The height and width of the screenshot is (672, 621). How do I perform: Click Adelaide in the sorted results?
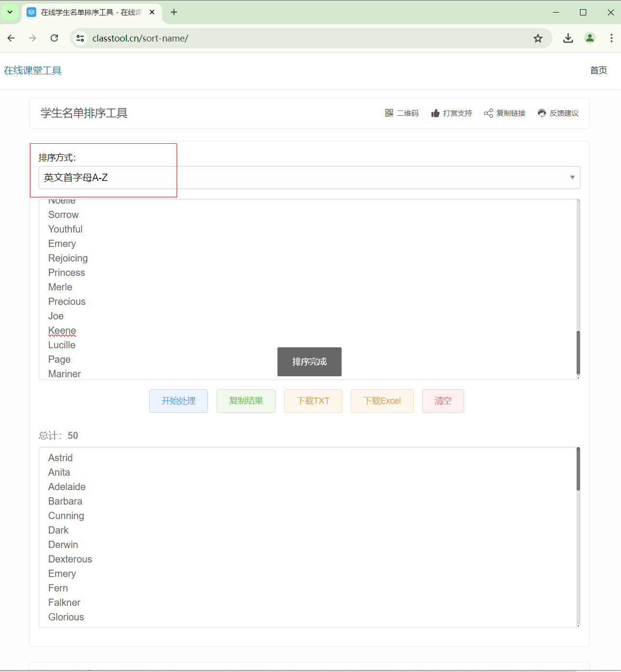tap(67, 487)
